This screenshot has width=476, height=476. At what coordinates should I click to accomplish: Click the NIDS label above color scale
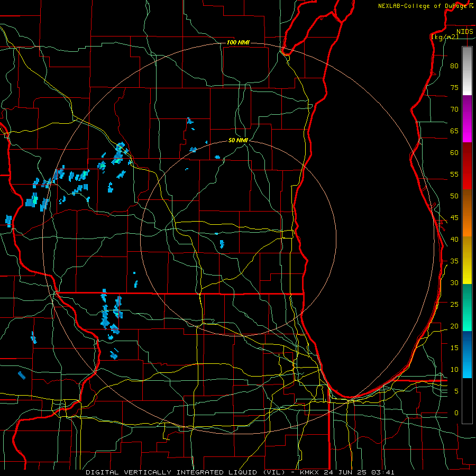pos(465,32)
